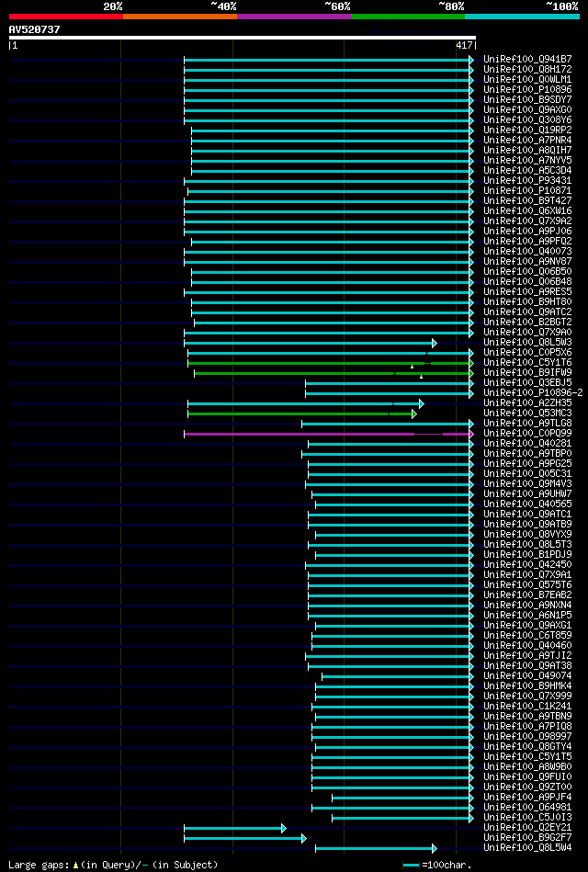Image resolution: width=588 pixels, height=872 pixels.
Task: Click the UniRef100_C5Y1T6 label
Action: point(527,363)
